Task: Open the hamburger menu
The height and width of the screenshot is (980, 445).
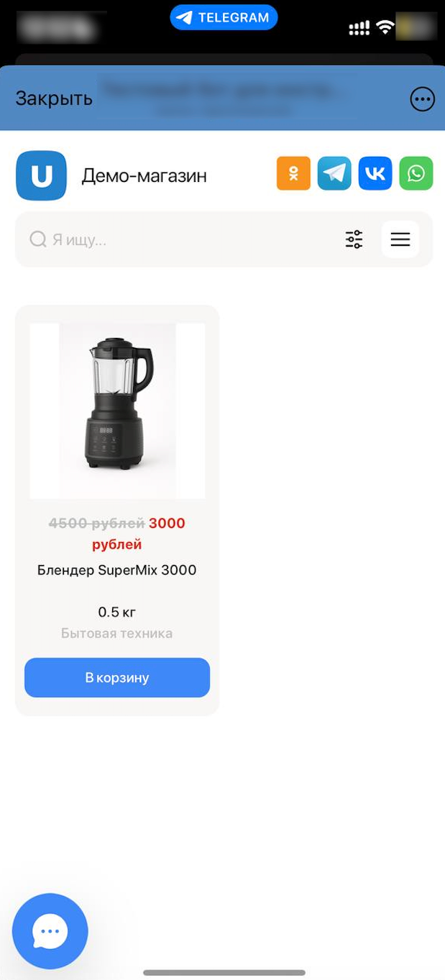Action: pos(400,239)
